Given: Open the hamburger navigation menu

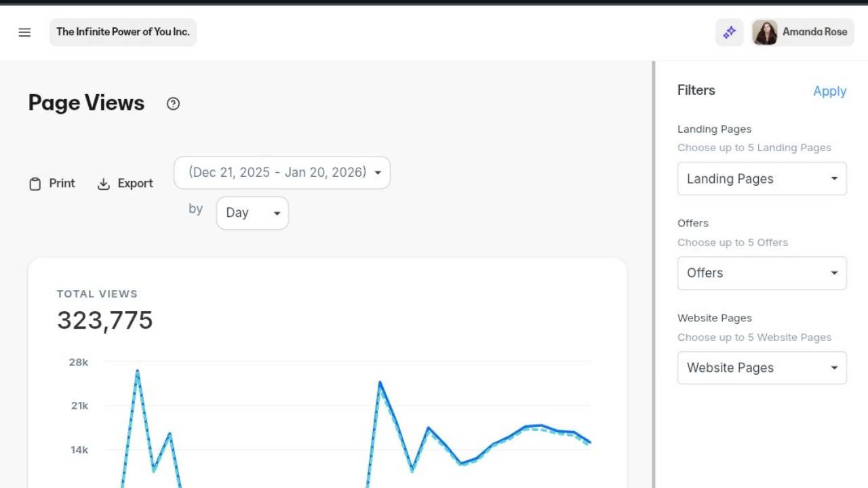Looking at the screenshot, I should click(24, 33).
